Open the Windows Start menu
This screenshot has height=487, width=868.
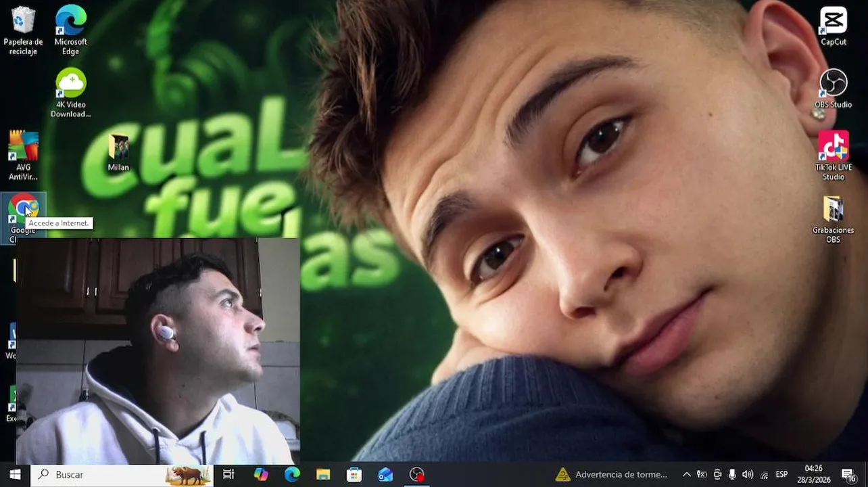pyautogui.click(x=15, y=475)
